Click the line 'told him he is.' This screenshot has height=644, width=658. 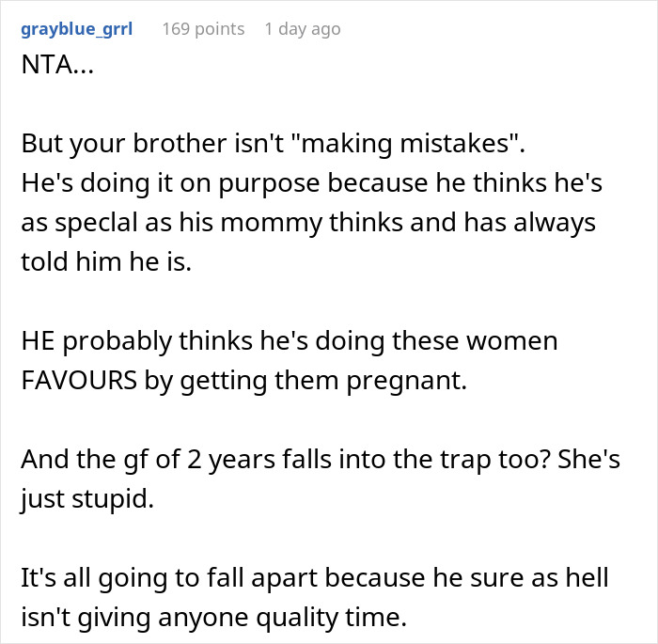click(x=105, y=262)
